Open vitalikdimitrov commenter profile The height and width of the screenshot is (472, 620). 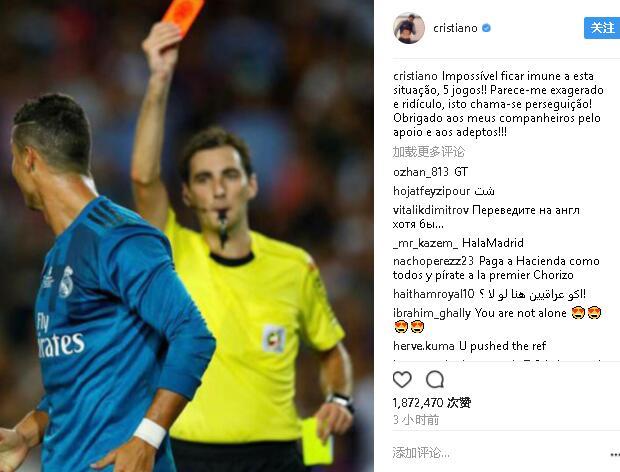431,210
